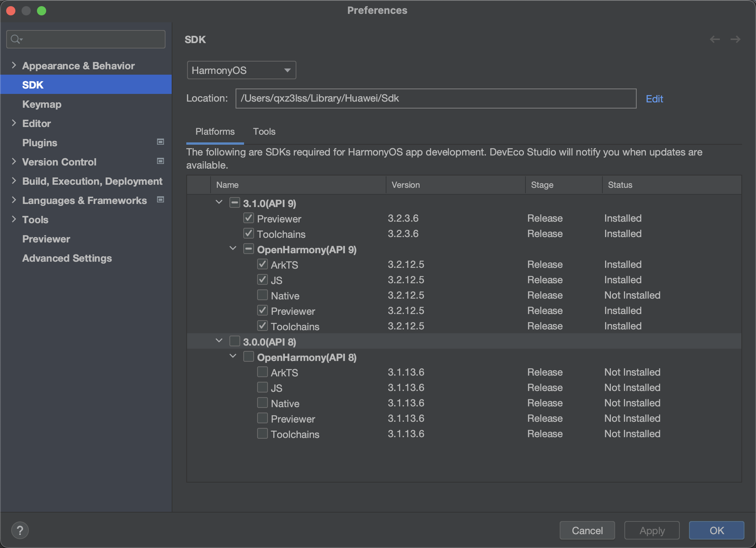This screenshot has height=548, width=756.
Task: Click version '3.2.3.6' in the Toolchains row
Action: 403,234
